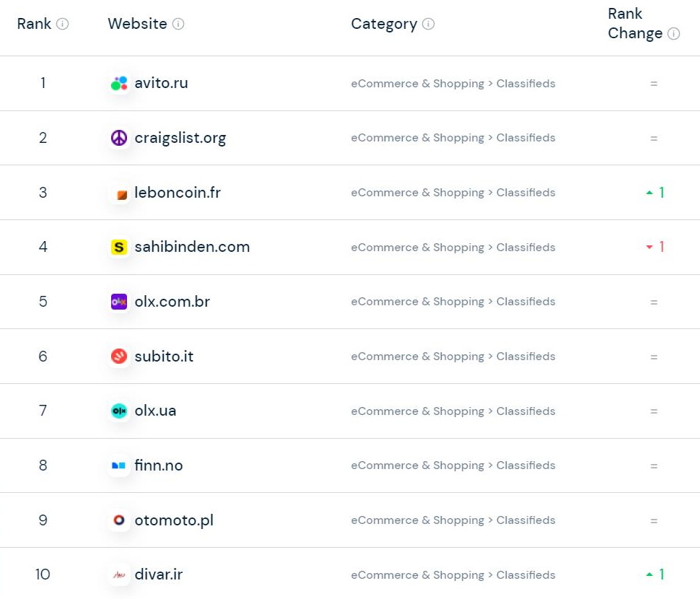Click the Rank Change column header

coord(635,24)
